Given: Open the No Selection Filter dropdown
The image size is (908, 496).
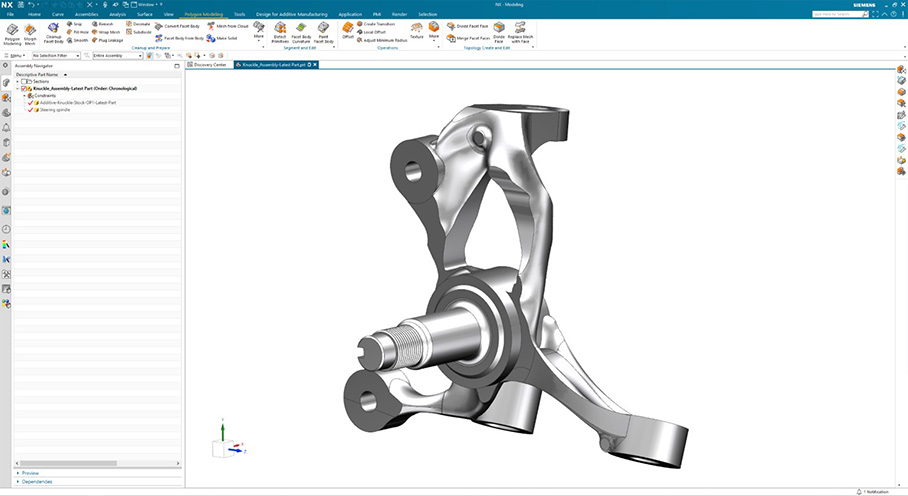Looking at the screenshot, I should 59,56.
